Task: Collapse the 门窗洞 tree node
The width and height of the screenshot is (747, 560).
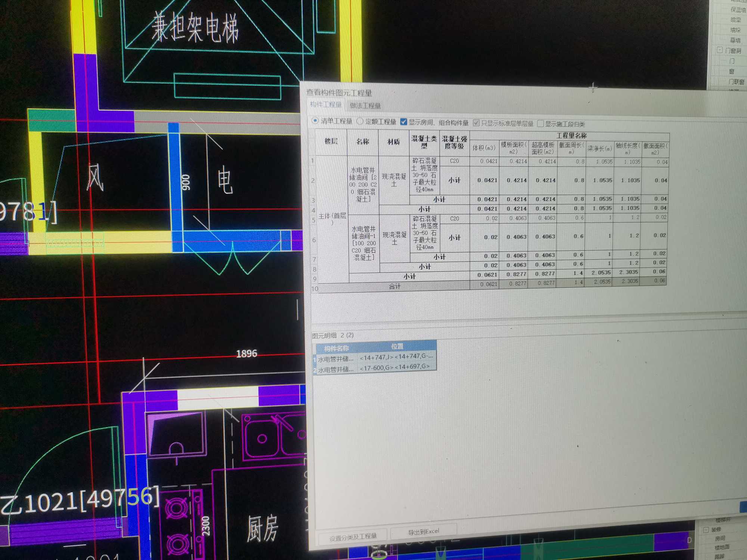Action: (x=720, y=50)
